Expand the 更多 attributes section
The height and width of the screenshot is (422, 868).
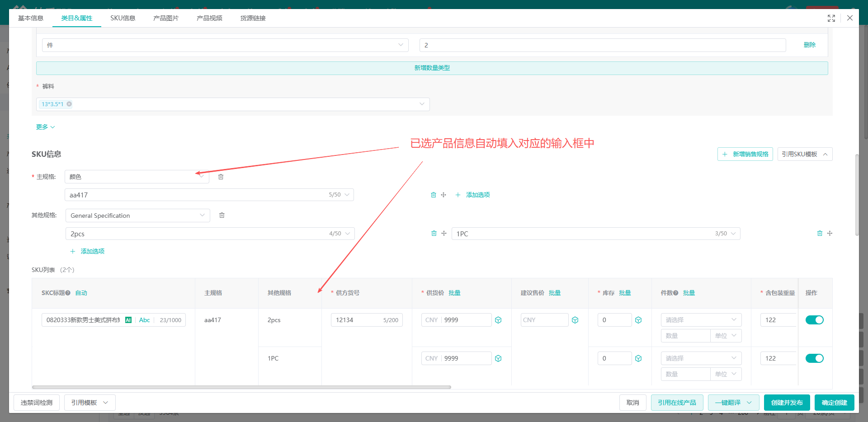click(45, 127)
